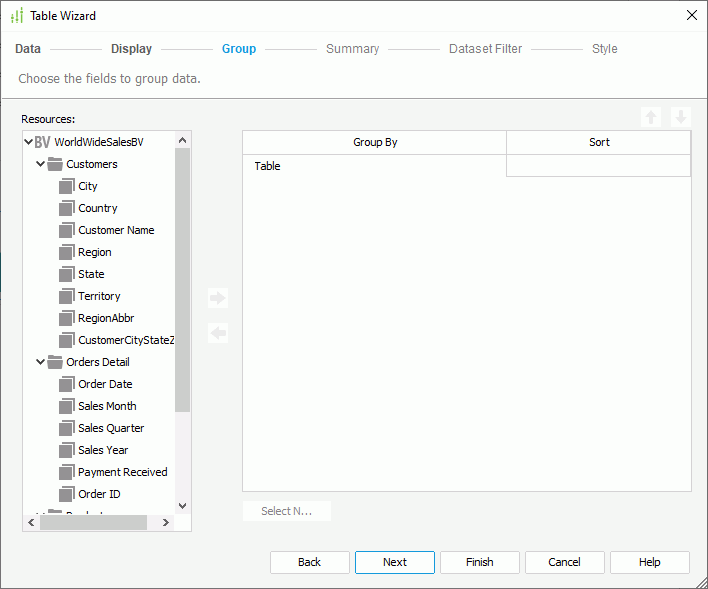Viewport: 708px width, 589px height.
Task: Collapse the WorldWideSalesBV root node
Action: pos(29,142)
